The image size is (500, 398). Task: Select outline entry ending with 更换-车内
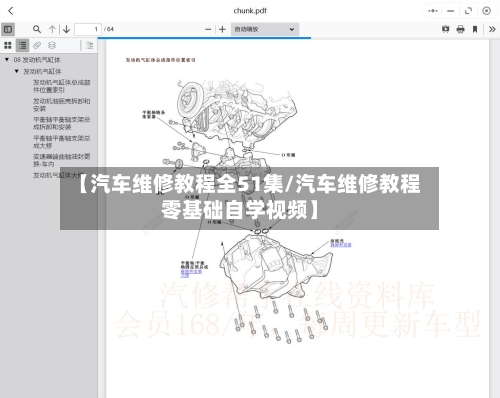62,160
